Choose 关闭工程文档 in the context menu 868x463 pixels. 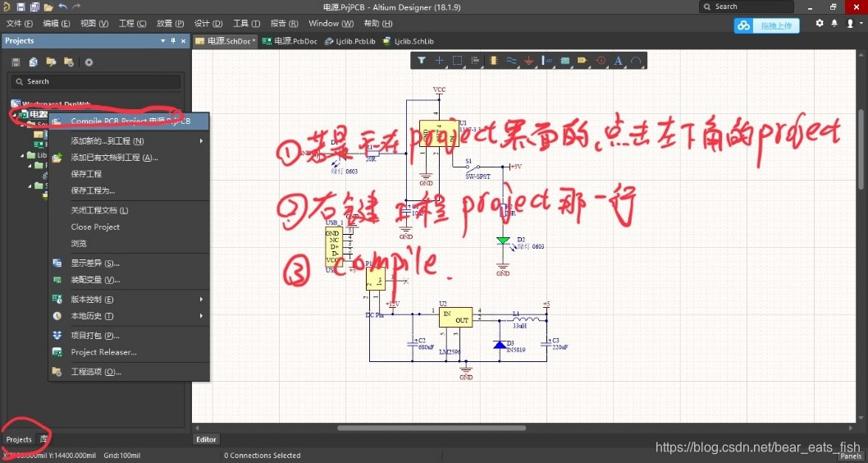129,210
